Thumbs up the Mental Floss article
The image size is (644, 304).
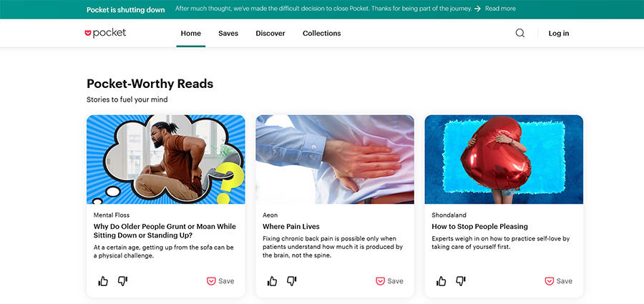pos(103,281)
